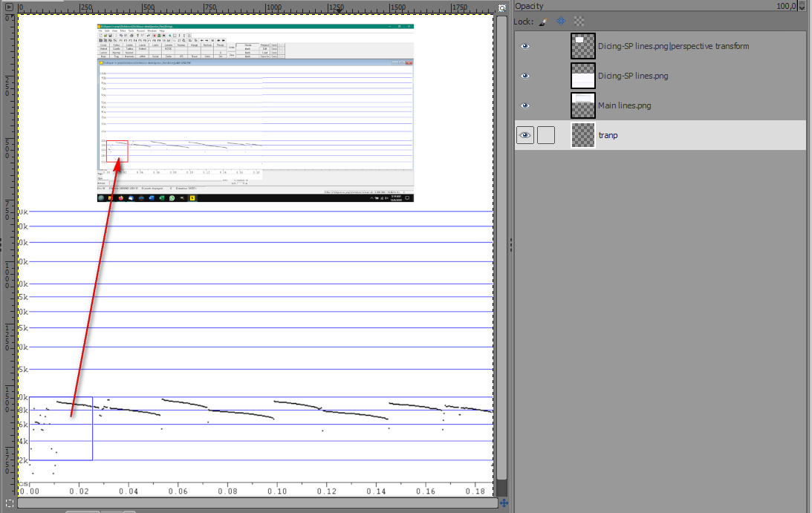Click the lock position move icon
The width and height of the screenshot is (812, 513).
[561, 22]
